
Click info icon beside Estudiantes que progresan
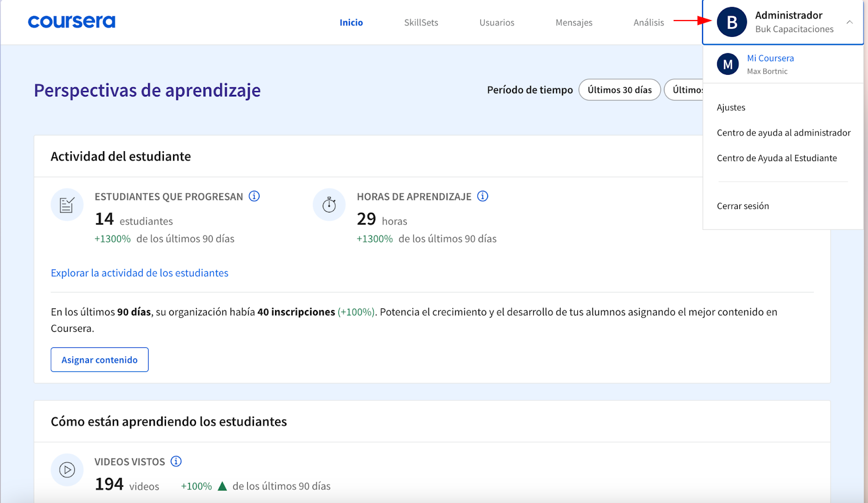pyautogui.click(x=254, y=196)
